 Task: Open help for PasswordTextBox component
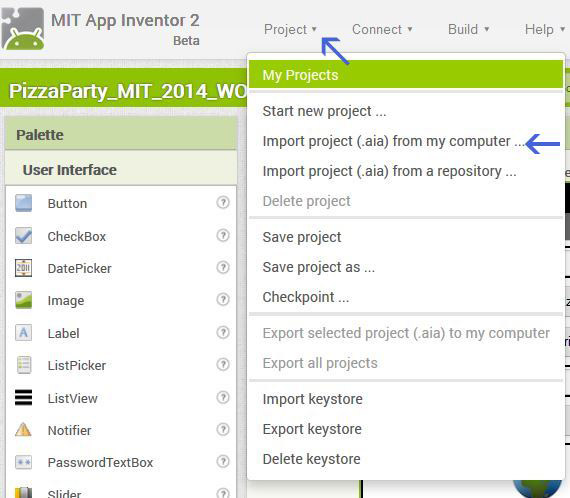point(223,461)
